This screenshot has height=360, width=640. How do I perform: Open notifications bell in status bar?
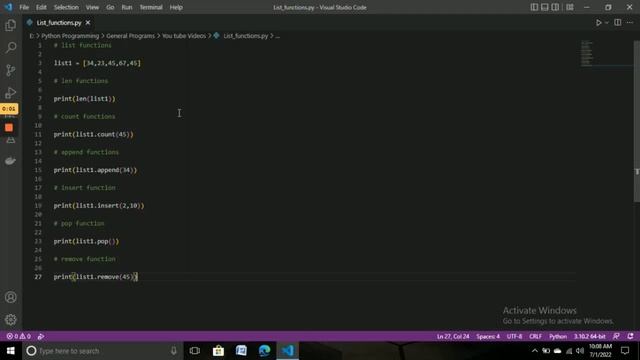click(630, 336)
